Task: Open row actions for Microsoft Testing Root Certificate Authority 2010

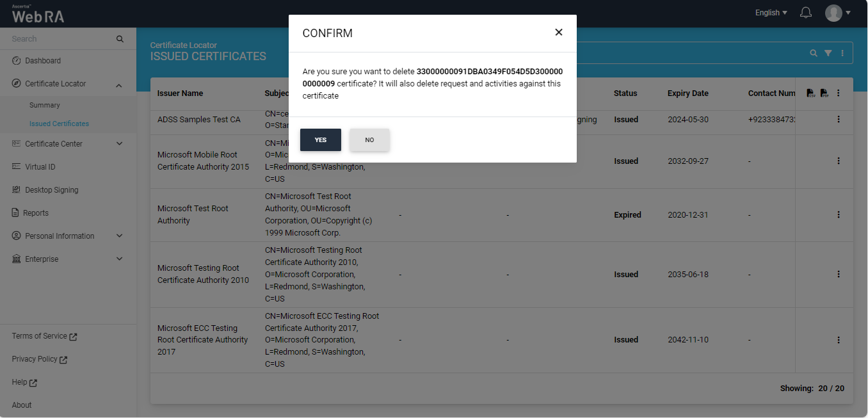Action: point(839,274)
